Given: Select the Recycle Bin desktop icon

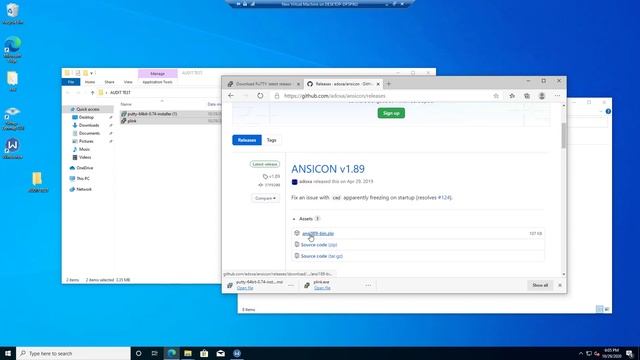Looking at the screenshot, I should pos(12,13).
